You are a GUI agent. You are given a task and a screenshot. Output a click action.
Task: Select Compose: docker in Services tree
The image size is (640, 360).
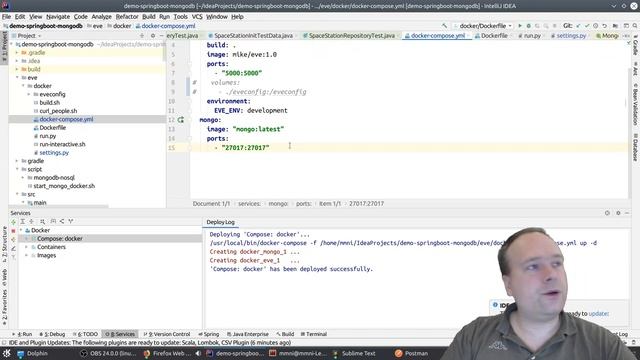pyautogui.click(x=60, y=239)
